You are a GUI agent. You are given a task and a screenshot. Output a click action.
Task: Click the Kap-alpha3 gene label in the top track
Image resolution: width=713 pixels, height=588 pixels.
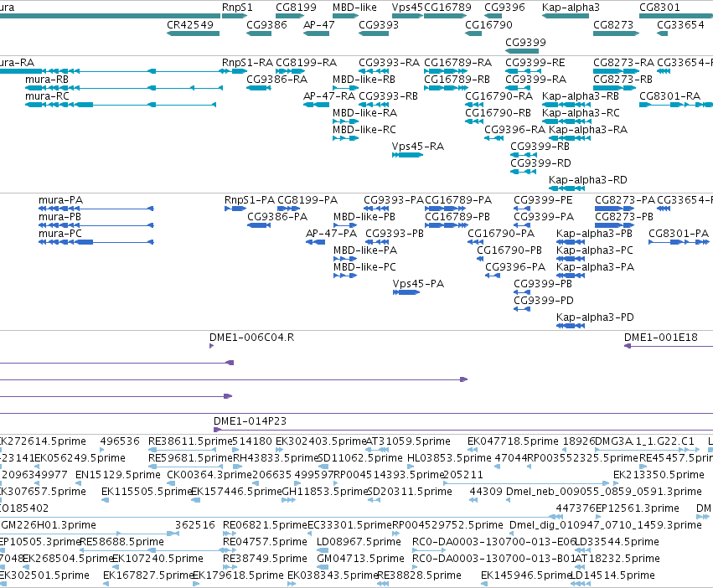pyautogui.click(x=571, y=8)
